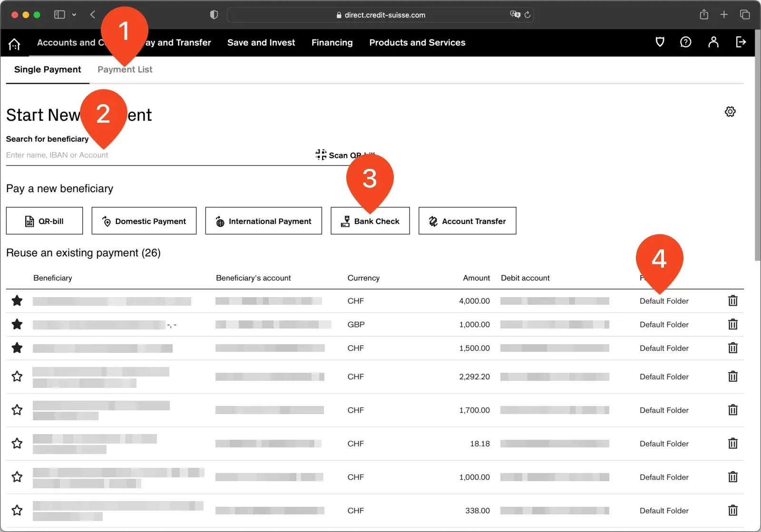Open the Financing menu
Viewport: 761px width, 532px height.
pos(332,42)
